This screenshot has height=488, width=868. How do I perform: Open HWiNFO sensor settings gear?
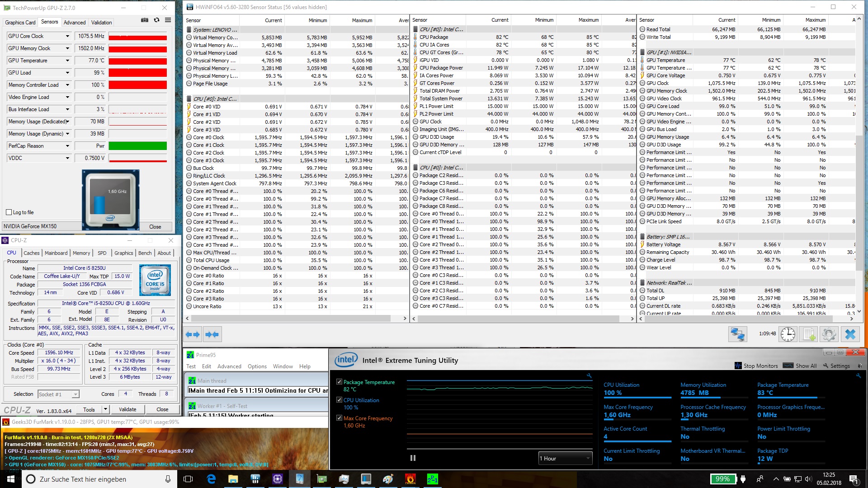[x=829, y=334]
